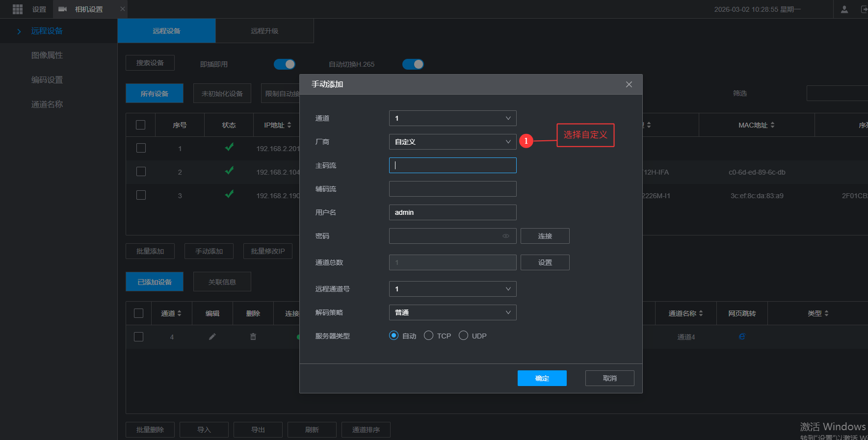Sort the table by IP地址 column arrows
Viewport: 868px width, 440px height.
click(289, 125)
